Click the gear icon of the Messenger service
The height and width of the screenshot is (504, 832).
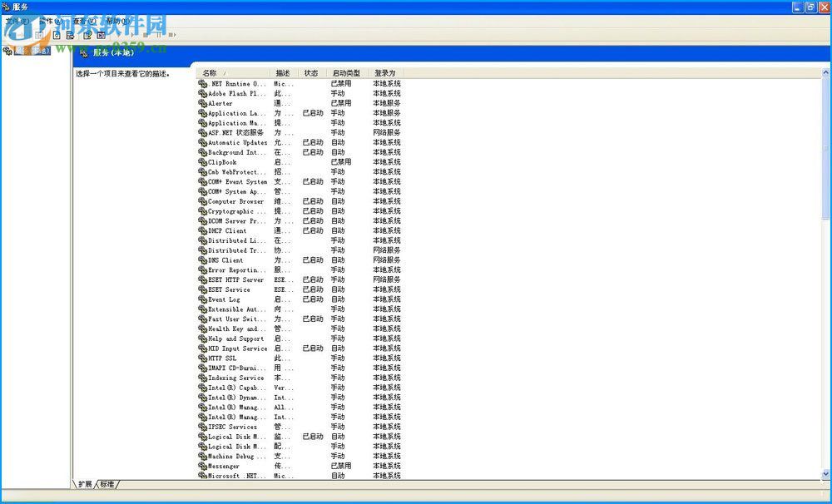pos(203,467)
